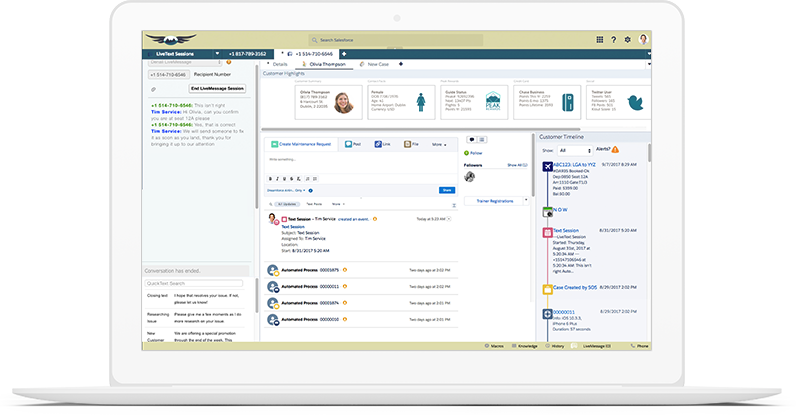The image size is (796, 415).
Task: Open Create Maintenance Request action
Action: (x=303, y=144)
